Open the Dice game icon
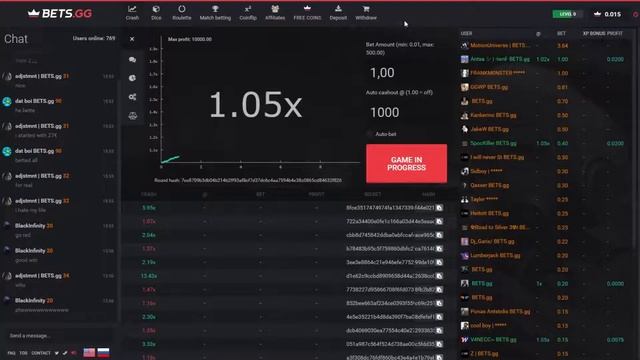Screen dimensions: 640x360 156,9
